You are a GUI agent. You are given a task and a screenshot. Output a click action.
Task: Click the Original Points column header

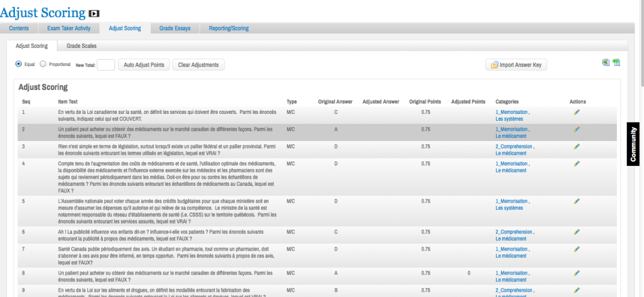(x=425, y=102)
